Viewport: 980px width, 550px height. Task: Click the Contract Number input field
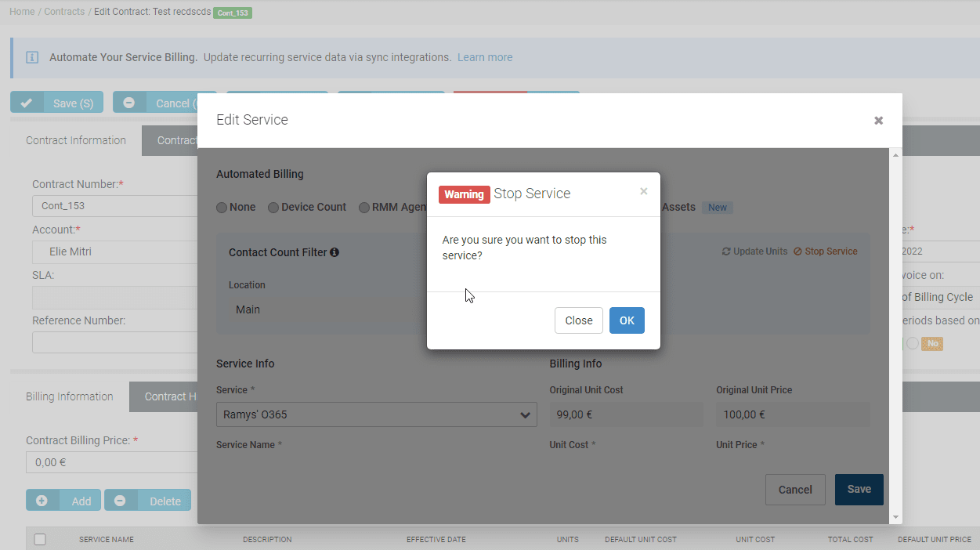tap(114, 206)
